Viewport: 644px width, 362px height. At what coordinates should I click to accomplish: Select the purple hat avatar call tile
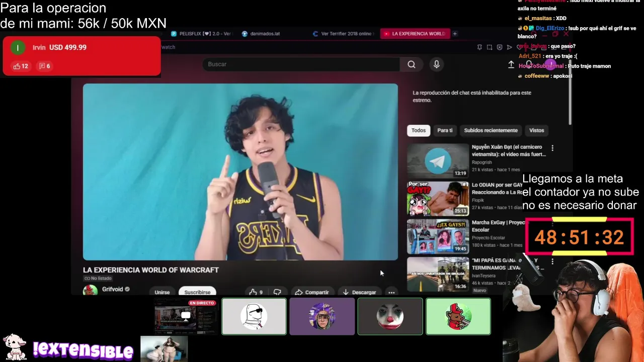[x=322, y=316]
